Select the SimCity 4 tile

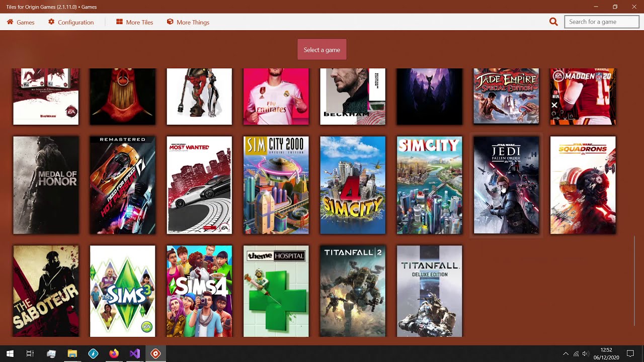click(353, 185)
